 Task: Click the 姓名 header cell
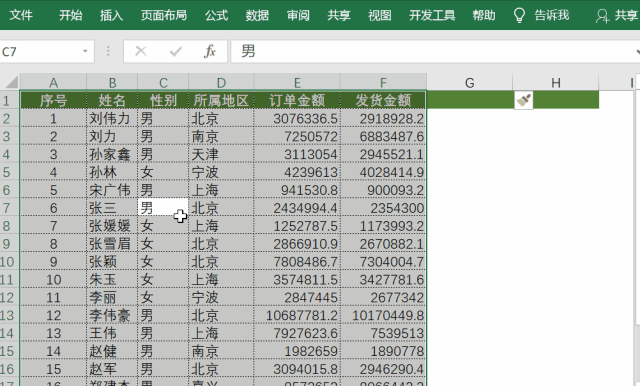[112, 100]
